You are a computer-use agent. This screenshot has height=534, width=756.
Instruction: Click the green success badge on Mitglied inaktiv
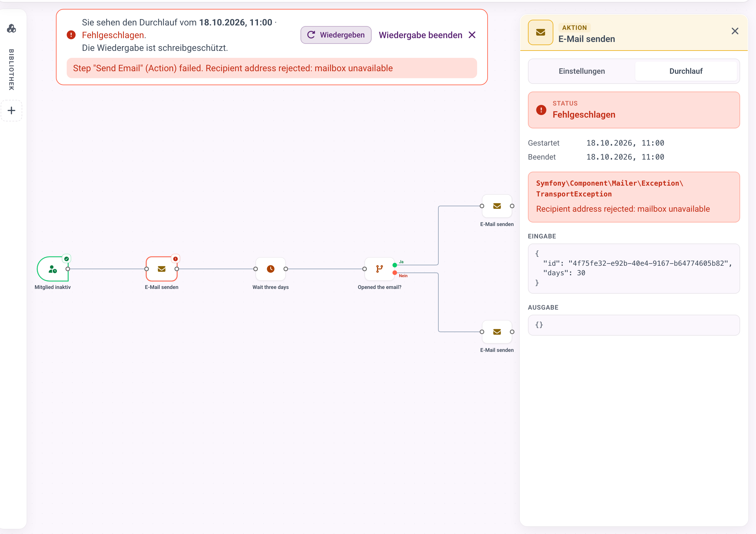(x=66, y=259)
